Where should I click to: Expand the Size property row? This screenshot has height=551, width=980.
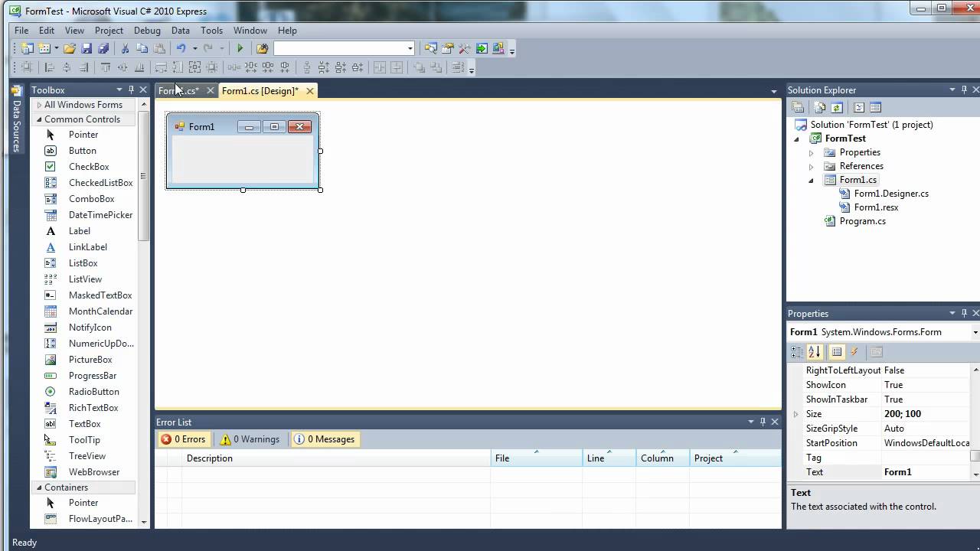pyautogui.click(x=795, y=414)
